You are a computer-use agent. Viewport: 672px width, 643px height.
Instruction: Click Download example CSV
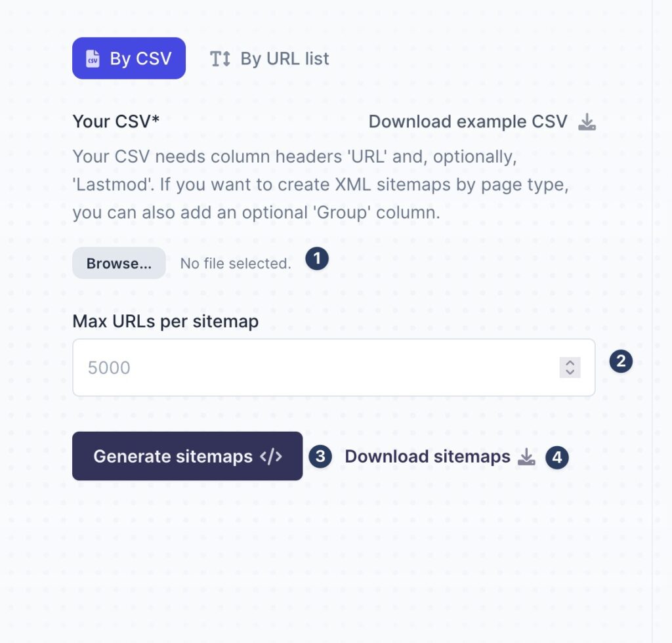coord(468,121)
